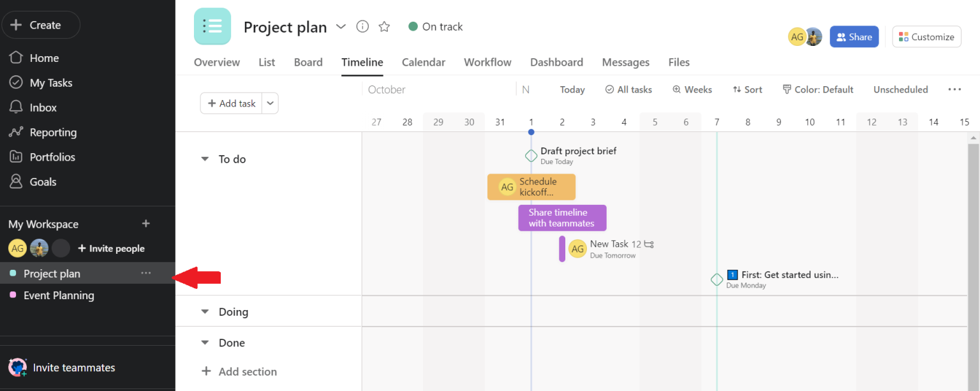Screen dimensions: 980x391
Task: Star the Project plan project
Action: 384,27
